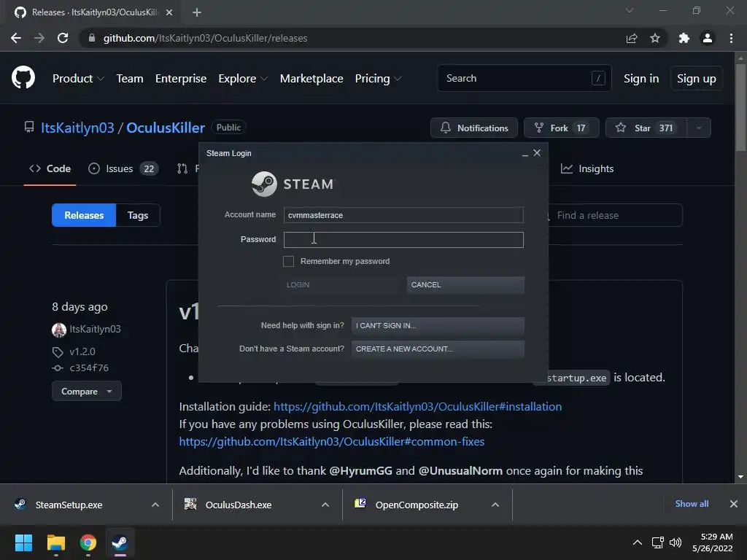747x560 pixels.
Task: Expand the Pricing menu
Action: click(379, 79)
